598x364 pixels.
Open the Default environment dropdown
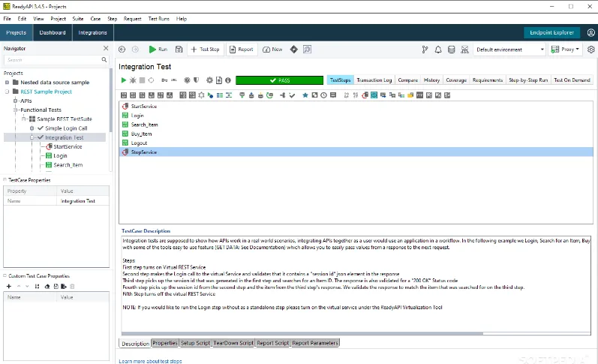pyautogui.click(x=509, y=50)
